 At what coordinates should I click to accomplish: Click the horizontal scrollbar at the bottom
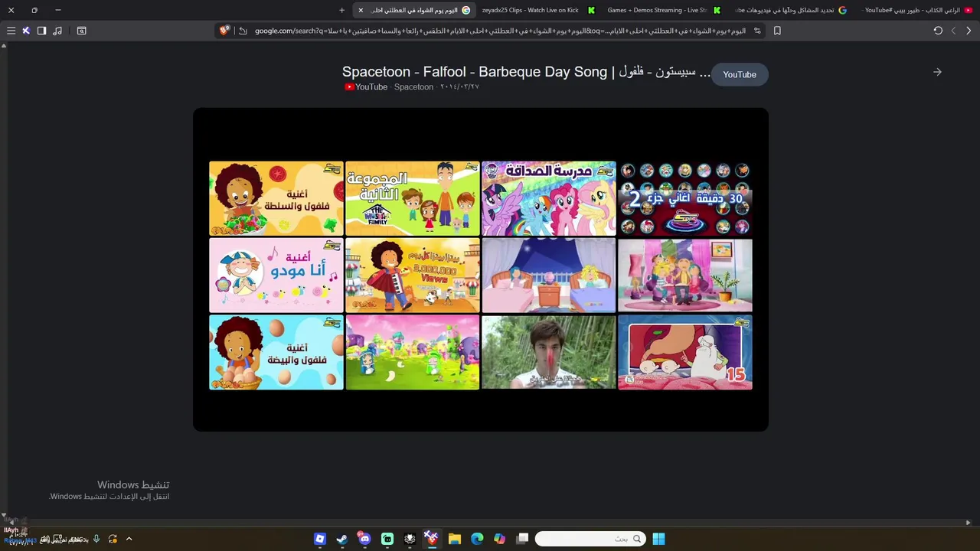pos(490,523)
